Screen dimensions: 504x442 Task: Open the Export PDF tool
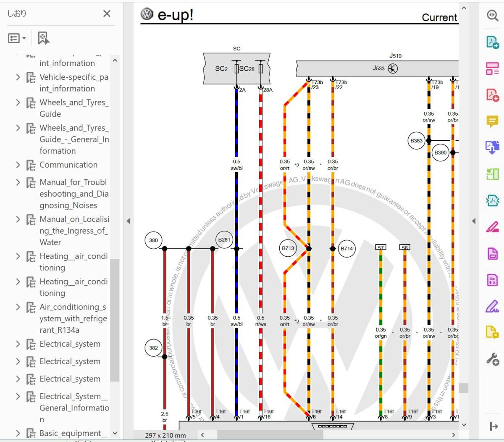click(x=492, y=42)
